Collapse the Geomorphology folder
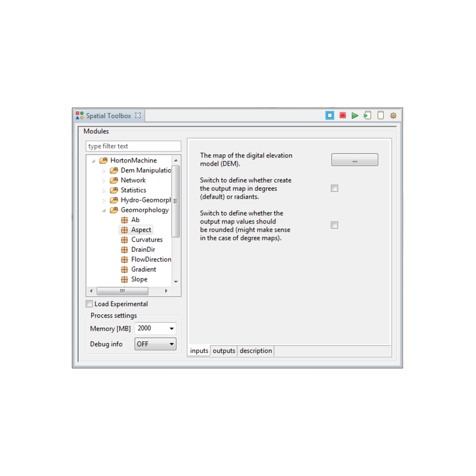The height and width of the screenshot is (476, 476). [104, 210]
